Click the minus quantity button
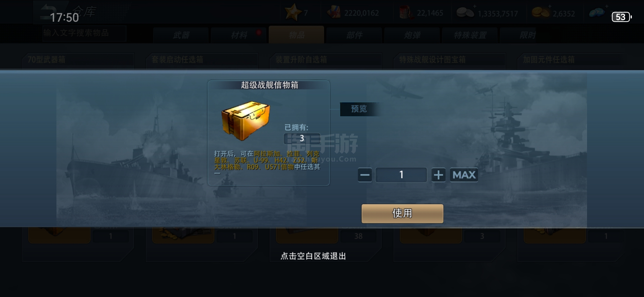The height and width of the screenshot is (297, 644). click(365, 175)
